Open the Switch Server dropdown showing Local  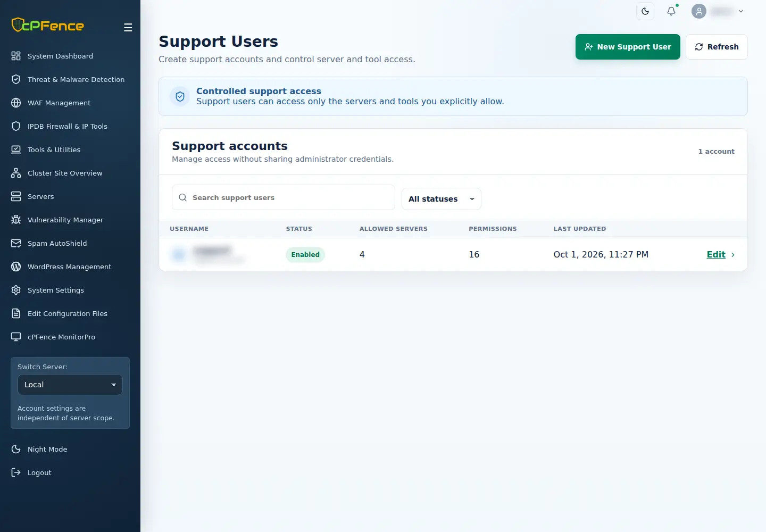click(x=70, y=385)
